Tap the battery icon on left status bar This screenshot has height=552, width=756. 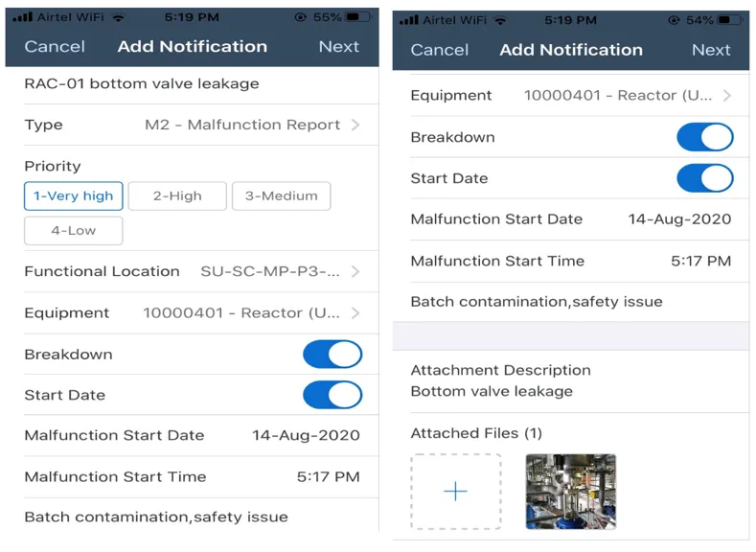pos(358,17)
